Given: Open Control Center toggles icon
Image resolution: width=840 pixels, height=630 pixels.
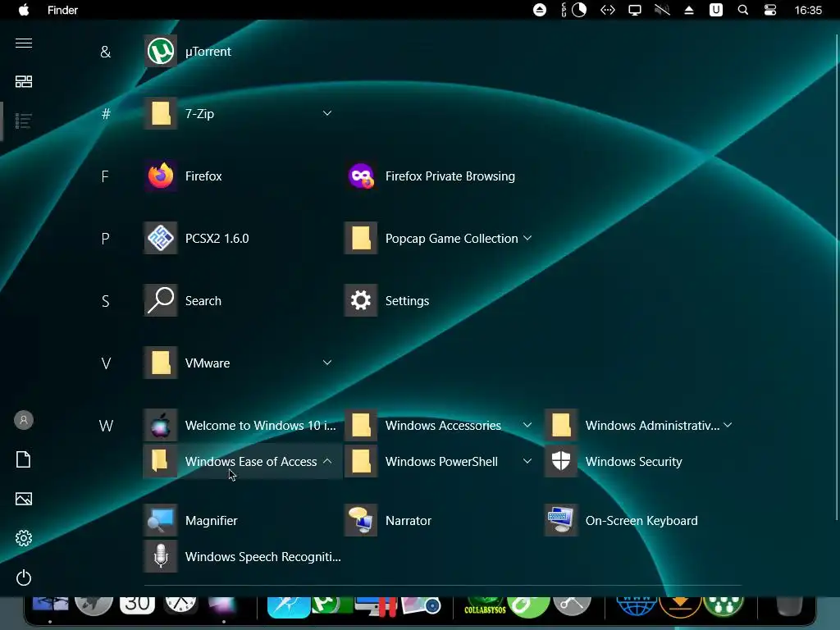Looking at the screenshot, I should 769,10.
